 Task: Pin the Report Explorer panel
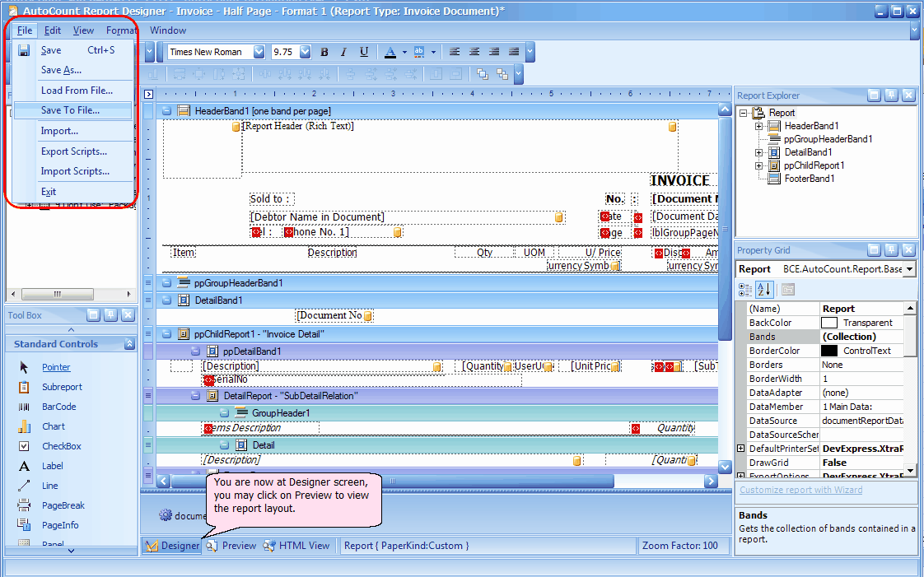click(x=891, y=95)
